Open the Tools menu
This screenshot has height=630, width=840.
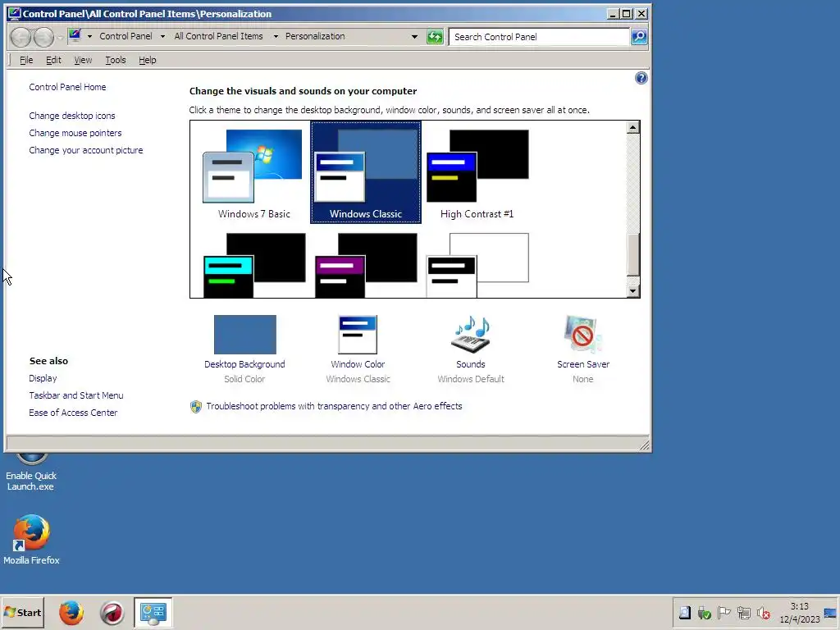point(116,60)
